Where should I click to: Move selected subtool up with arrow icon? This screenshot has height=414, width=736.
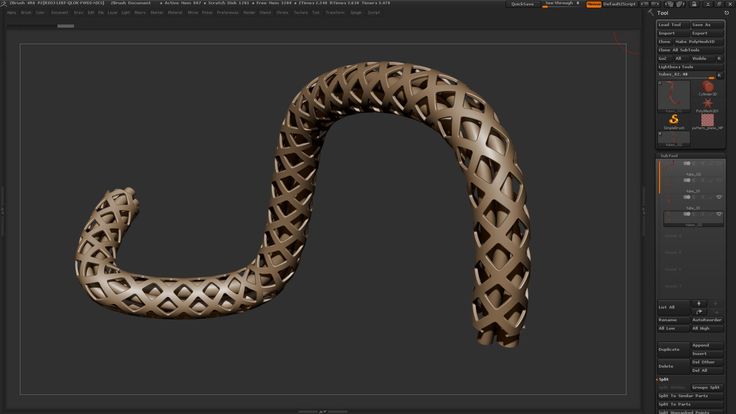coord(698,304)
